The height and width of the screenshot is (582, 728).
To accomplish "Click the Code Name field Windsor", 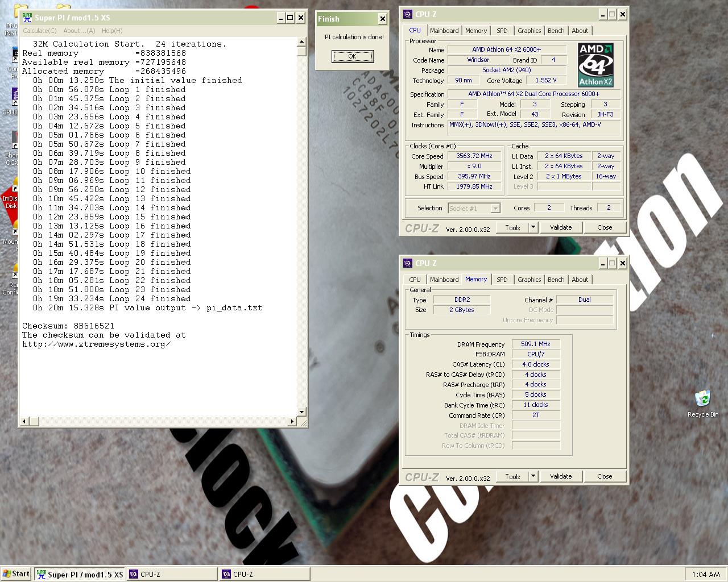I will pos(478,60).
